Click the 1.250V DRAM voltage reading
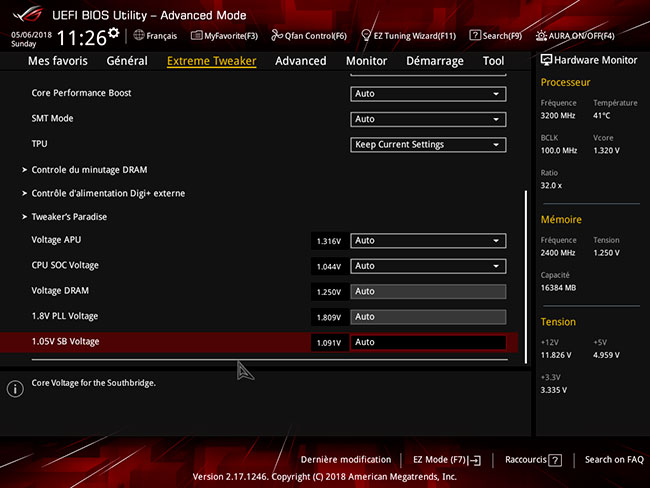Image resolution: width=650 pixels, height=488 pixels. coord(329,292)
